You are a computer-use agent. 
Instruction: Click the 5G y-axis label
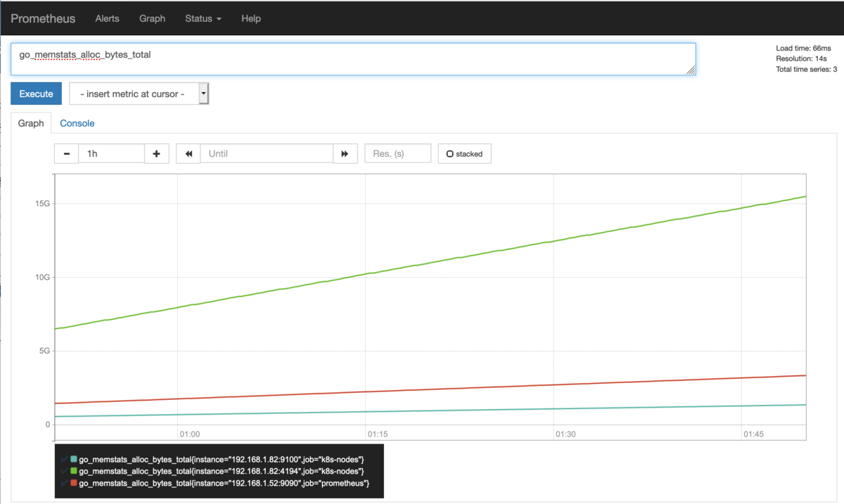pyautogui.click(x=44, y=350)
